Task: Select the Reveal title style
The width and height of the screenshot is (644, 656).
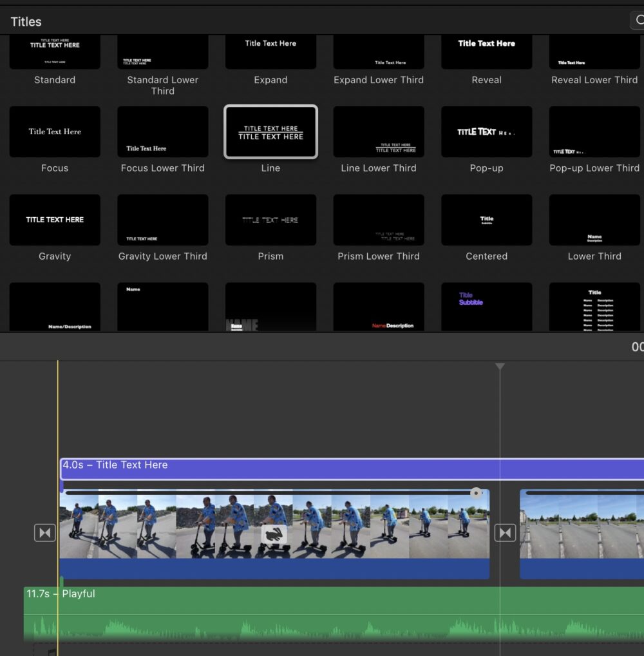Action: tap(486, 52)
